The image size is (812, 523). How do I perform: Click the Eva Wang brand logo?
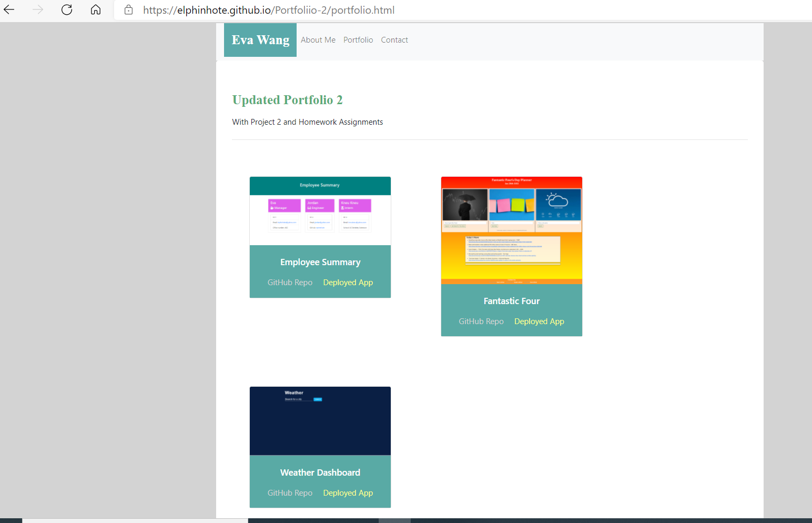click(x=260, y=40)
